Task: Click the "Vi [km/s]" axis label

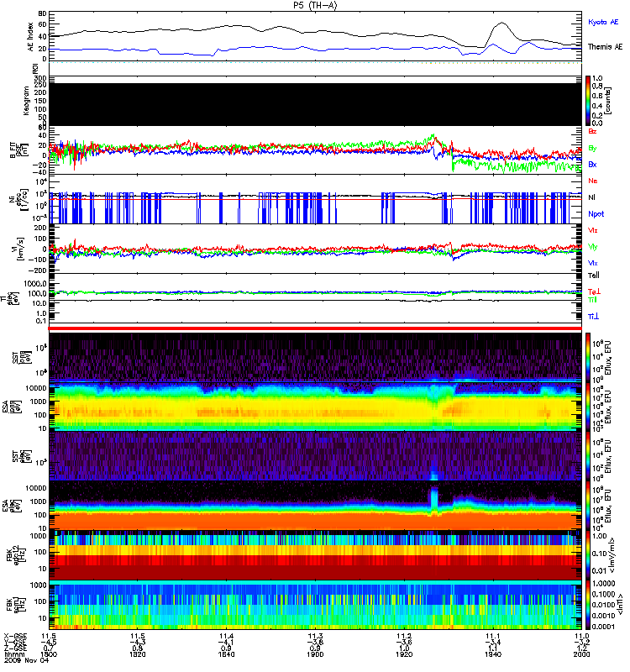Action: [18, 249]
